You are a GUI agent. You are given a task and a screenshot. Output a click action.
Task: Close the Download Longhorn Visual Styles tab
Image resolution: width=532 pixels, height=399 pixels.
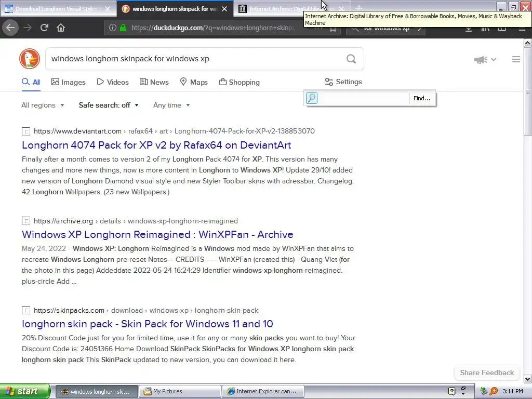point(107,9)
